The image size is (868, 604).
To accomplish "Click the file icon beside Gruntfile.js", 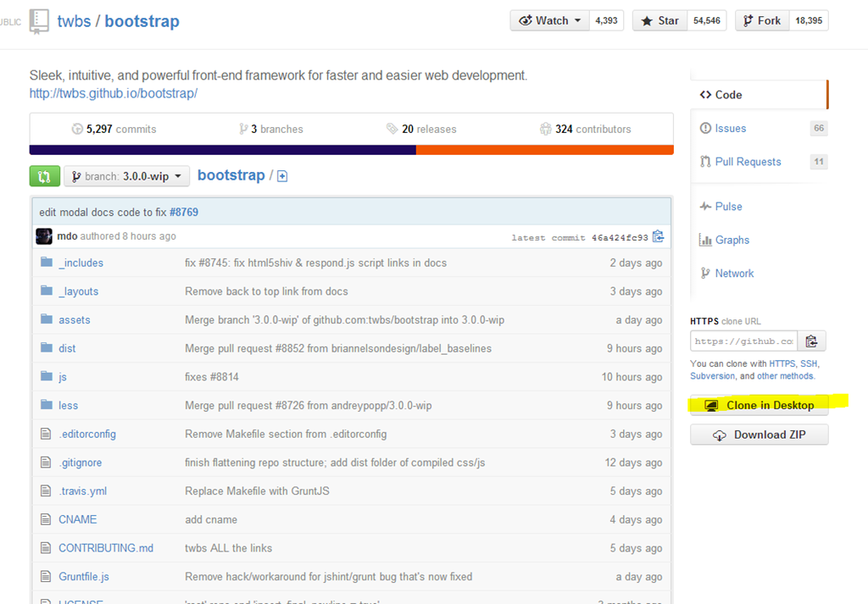I will point(46,576).
